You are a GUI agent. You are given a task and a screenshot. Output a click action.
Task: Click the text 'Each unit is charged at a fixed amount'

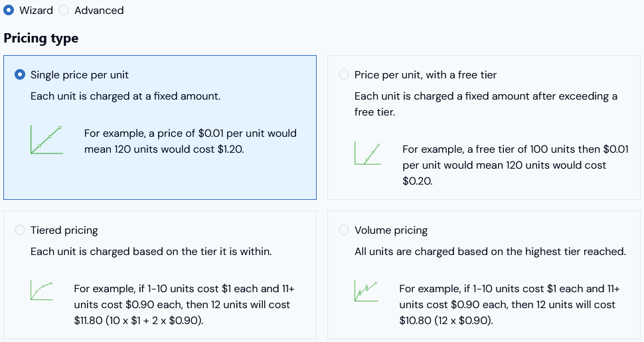pyautogui.click(x=125, y=96)
